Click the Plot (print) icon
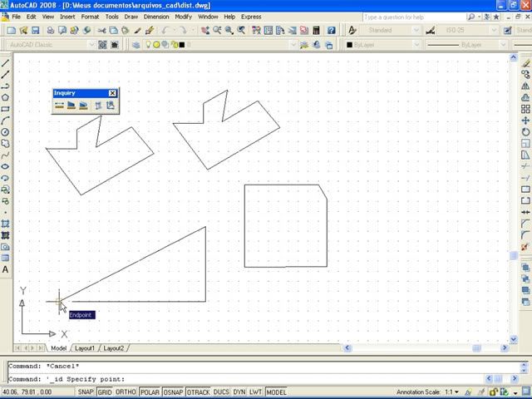The height and width of the screenshot is (399, 532). (50, 30)
